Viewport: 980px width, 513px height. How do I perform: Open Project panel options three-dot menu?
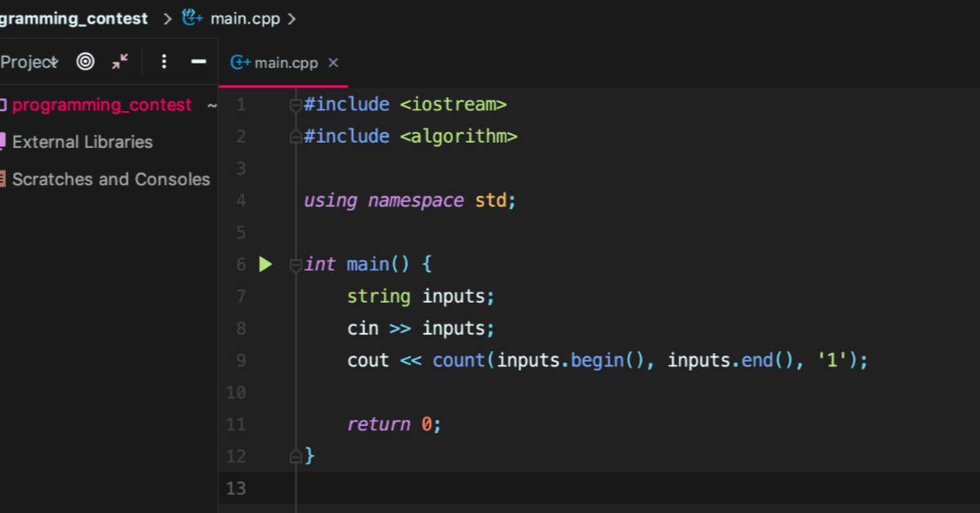(164, 61)
